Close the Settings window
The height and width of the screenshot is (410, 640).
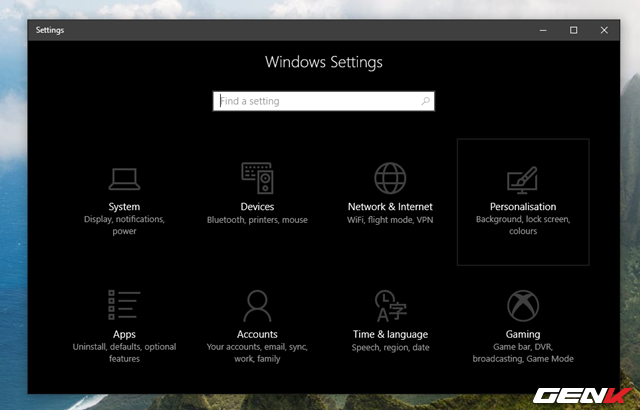(x=604, y=30)
